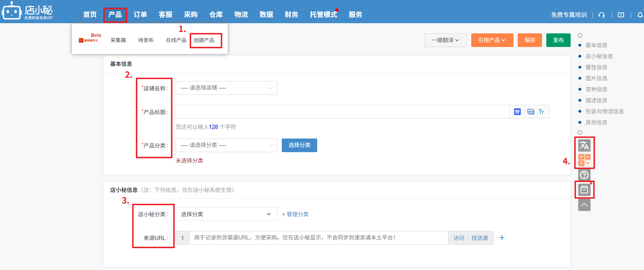Open the help manual book icon
644x270 pixels.
click(x=621, y=15)
